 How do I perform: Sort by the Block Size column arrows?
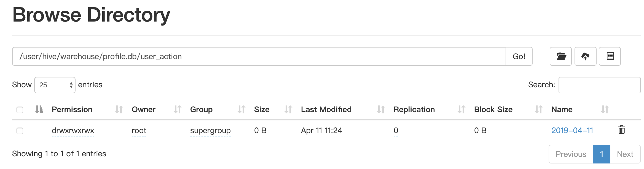(x=538, y=110)
